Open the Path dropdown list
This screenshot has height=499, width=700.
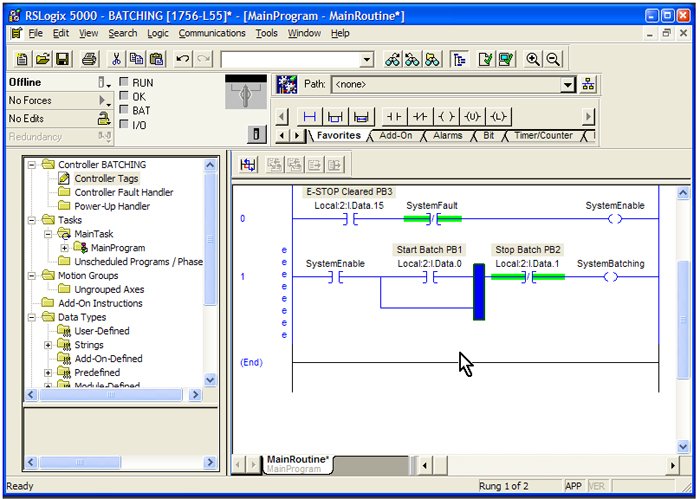[x=567, y=84]
